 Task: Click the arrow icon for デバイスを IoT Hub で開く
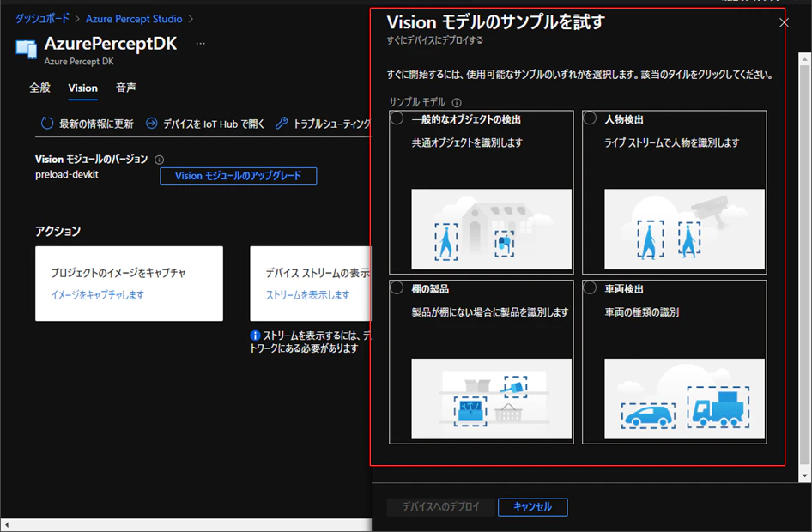point(152,124)
